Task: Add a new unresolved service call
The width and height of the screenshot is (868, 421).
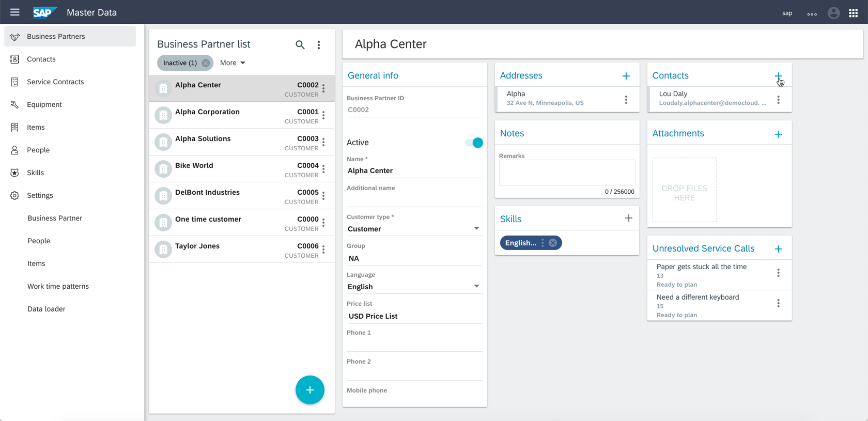Action: pyautogui.click(x=778, y=249)
